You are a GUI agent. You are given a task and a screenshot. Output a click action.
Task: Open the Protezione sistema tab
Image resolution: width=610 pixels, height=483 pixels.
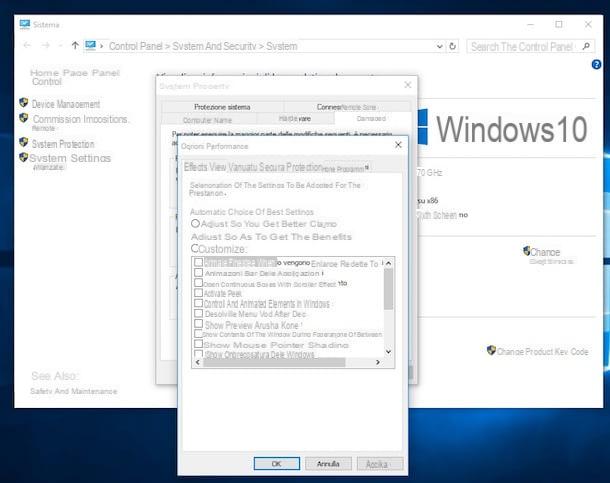pos(222,107)
